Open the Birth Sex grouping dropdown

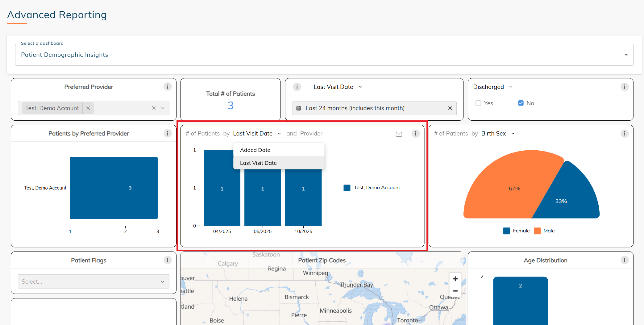[498, 133]
